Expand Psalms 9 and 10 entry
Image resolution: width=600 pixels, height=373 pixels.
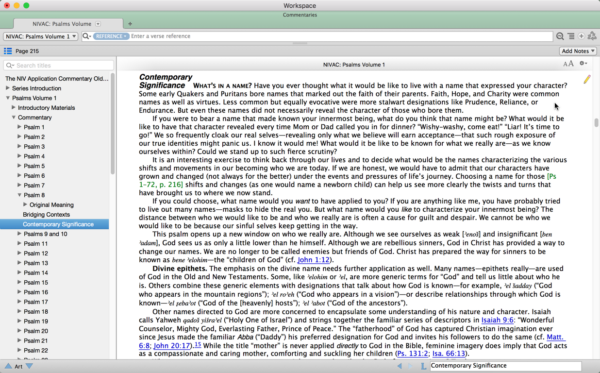point(19,234)
